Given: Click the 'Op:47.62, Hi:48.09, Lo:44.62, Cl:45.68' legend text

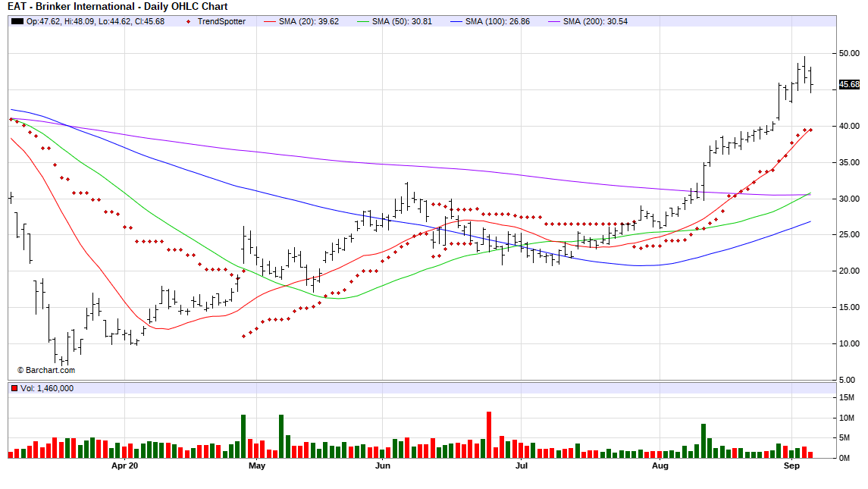Looking at the screenshot, I should click(x=96, y=21).
